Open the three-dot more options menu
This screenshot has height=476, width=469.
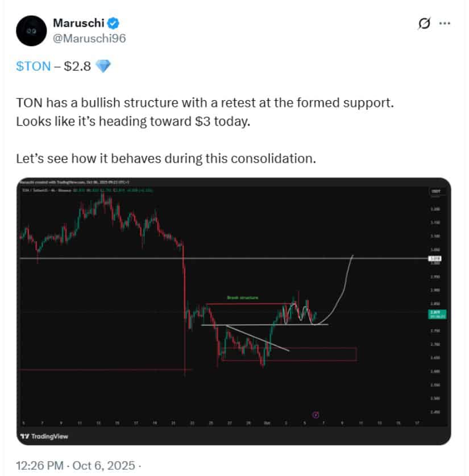click(x=445, y=23)
